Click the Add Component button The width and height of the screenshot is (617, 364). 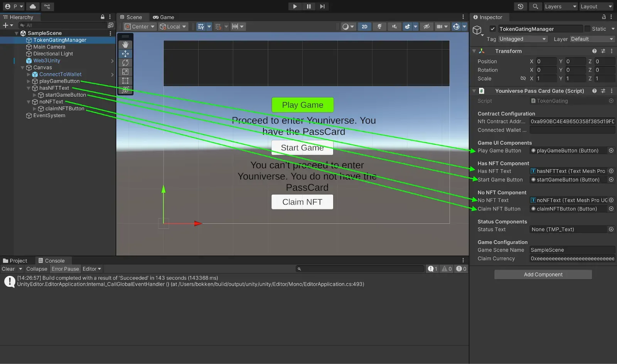pos(543,275)
